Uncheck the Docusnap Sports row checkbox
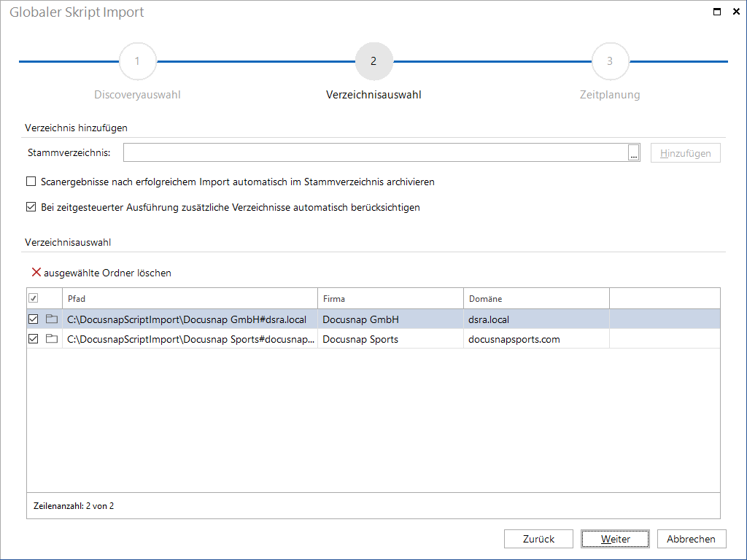 pos(34,339)
